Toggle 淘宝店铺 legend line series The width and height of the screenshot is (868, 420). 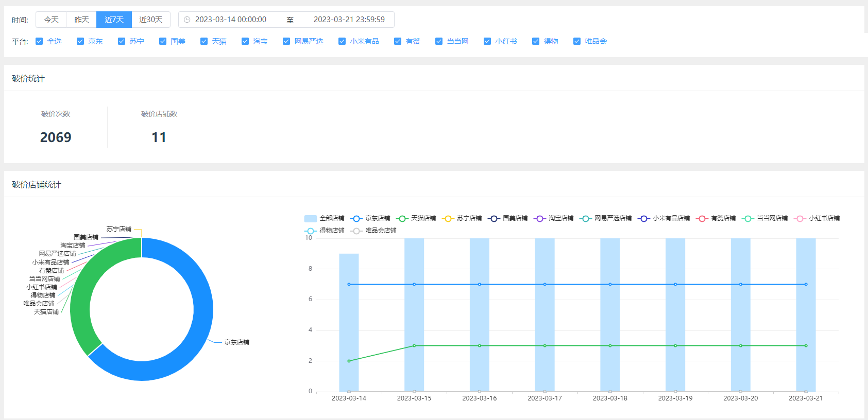[x=553, y=218]
